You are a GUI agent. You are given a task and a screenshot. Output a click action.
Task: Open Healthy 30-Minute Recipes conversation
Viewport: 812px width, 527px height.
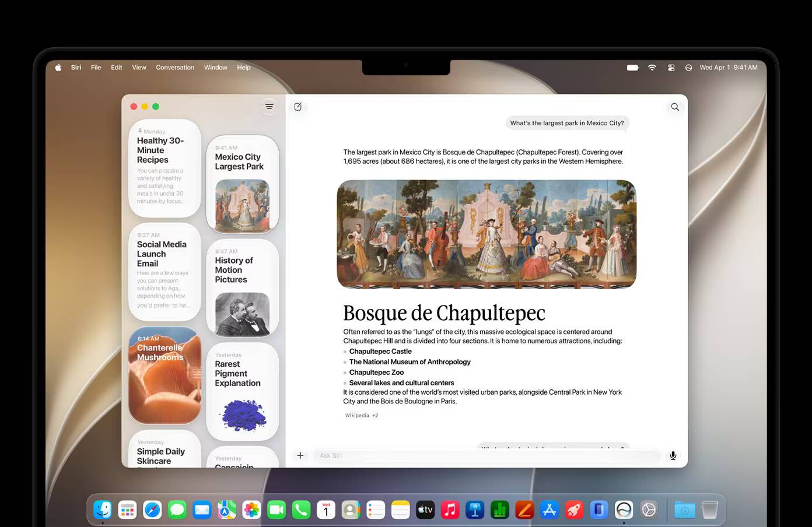(165, 168)
